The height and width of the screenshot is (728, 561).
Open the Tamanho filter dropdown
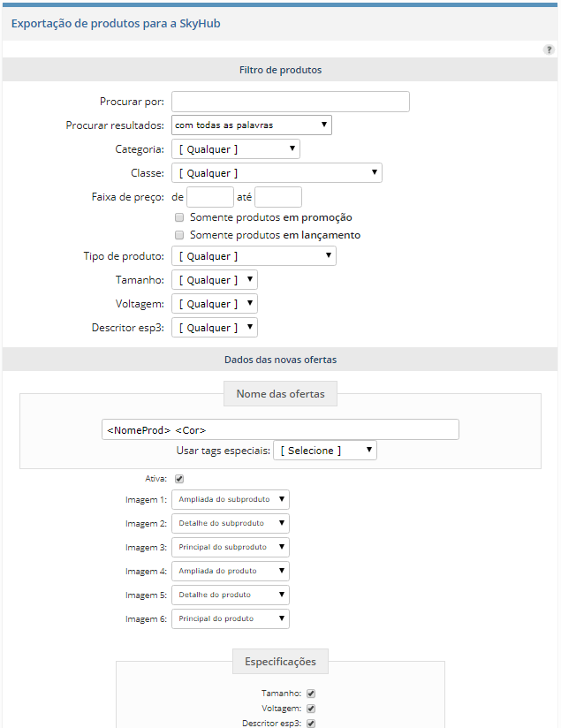(x=215, y=280)
